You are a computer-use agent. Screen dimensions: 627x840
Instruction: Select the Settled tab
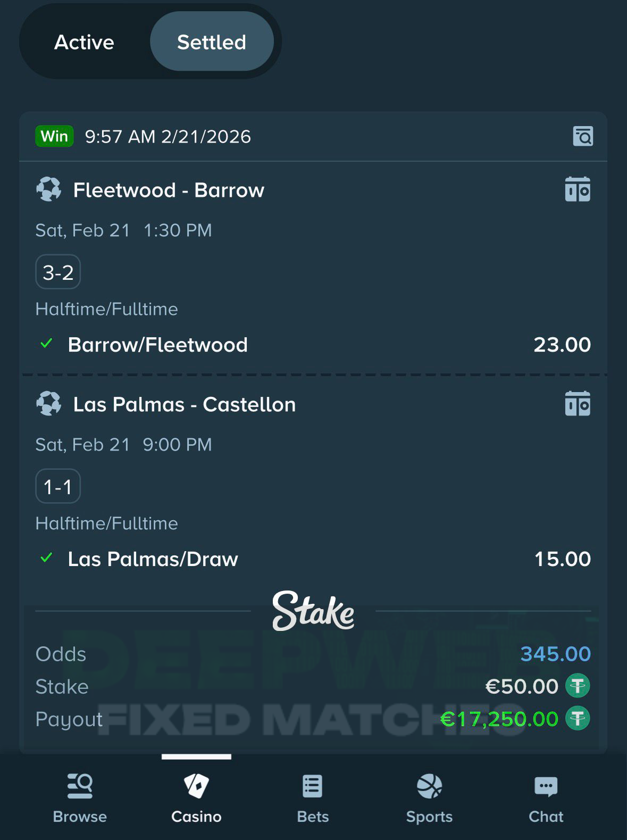pos(212,41)
